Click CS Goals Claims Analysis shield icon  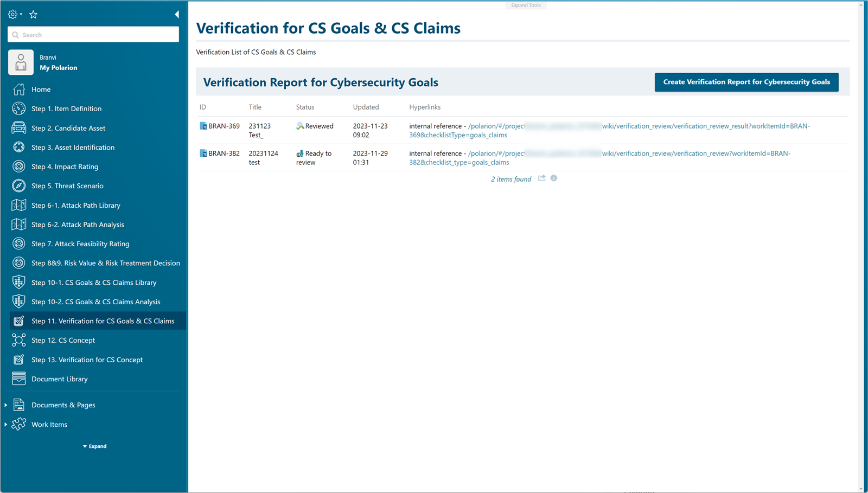pos(19,302)
